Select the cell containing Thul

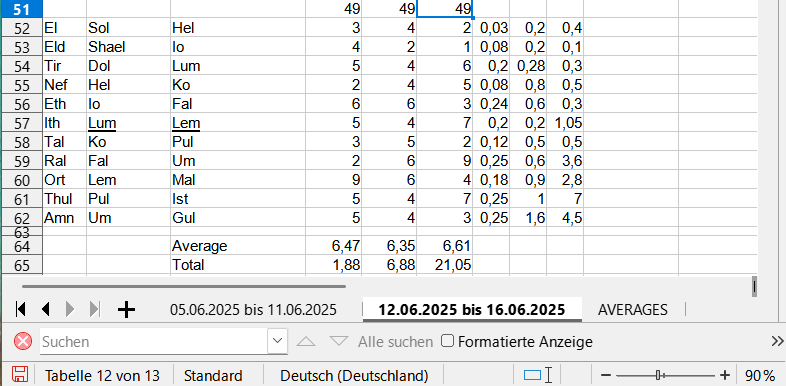point(64,200)
